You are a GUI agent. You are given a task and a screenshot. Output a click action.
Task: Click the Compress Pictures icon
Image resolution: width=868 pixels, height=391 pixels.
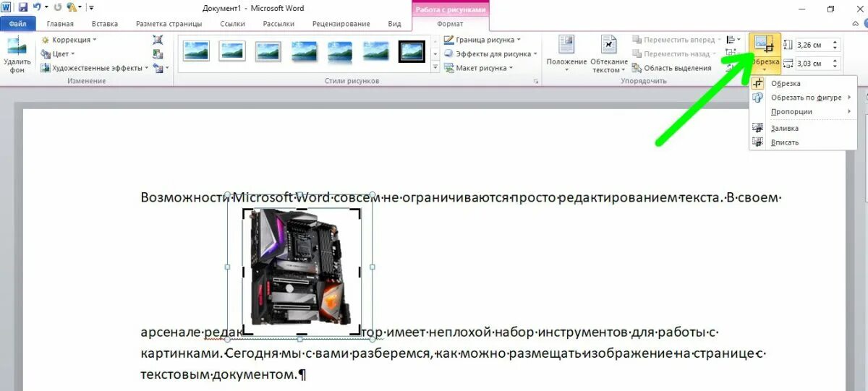pyautogui.click(x=158, y=40)
